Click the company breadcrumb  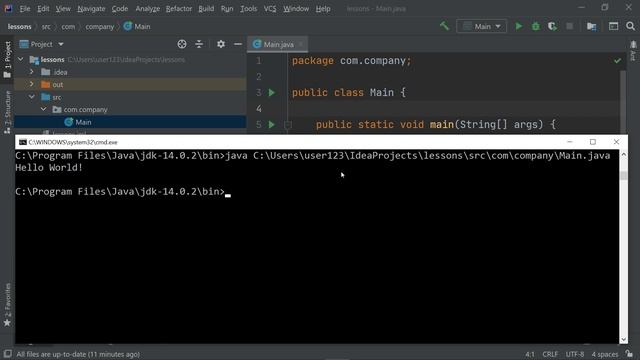click(100, 27)
